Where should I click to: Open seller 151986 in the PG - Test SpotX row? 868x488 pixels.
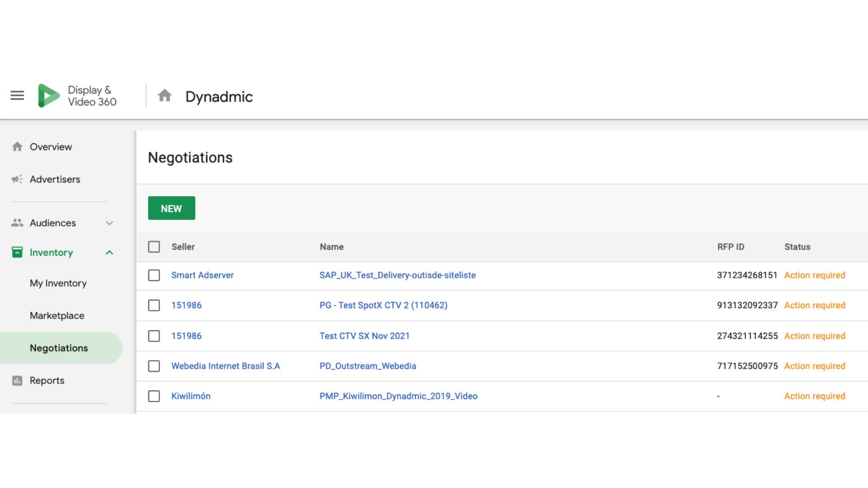[186, 305]
